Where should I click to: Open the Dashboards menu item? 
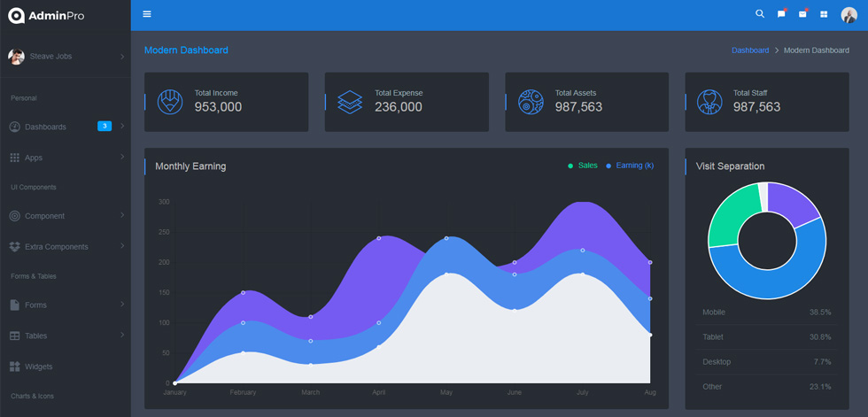coord(66,127)
